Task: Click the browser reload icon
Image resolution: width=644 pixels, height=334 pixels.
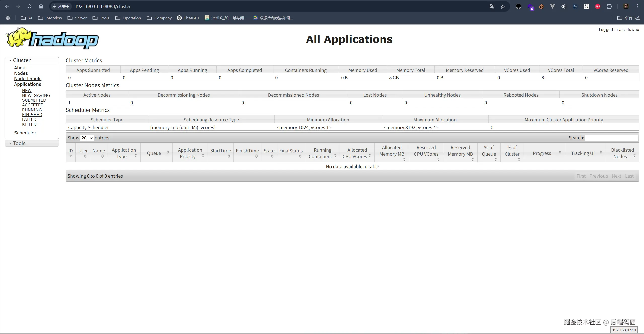Action: (29, 6)
